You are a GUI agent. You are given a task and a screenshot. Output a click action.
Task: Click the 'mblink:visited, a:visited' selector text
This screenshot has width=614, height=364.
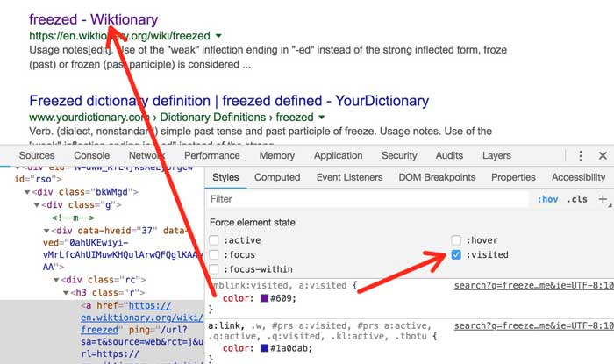280,285
